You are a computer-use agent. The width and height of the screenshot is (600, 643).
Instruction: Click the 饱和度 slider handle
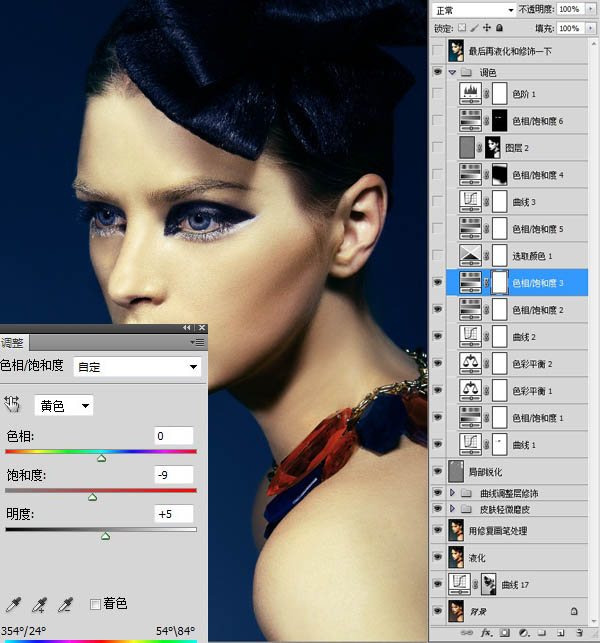[93, 496]
